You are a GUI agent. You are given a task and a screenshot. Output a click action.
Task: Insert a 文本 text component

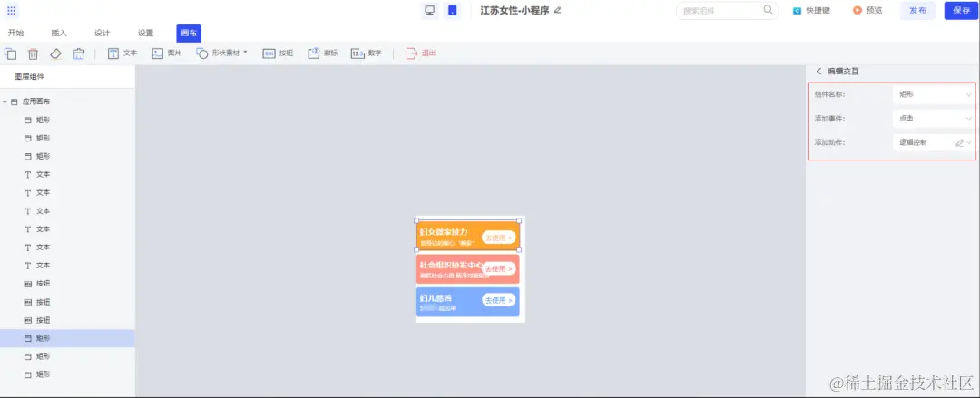click(122, 53)
